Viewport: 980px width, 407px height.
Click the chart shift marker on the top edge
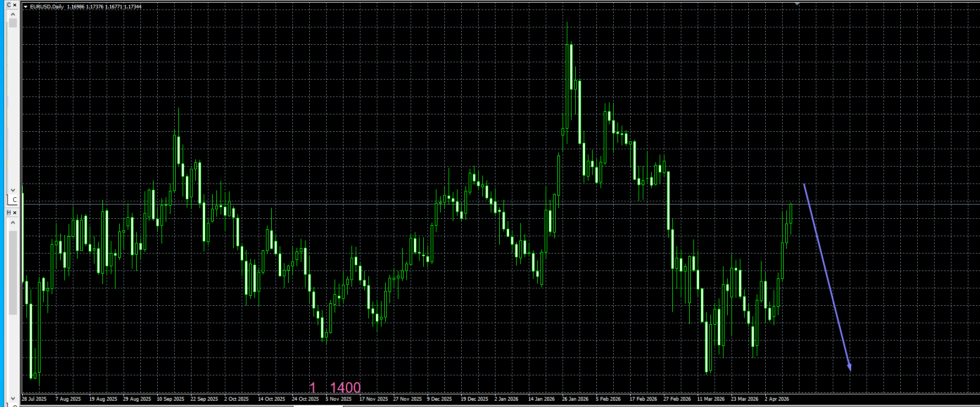[797, 3]
